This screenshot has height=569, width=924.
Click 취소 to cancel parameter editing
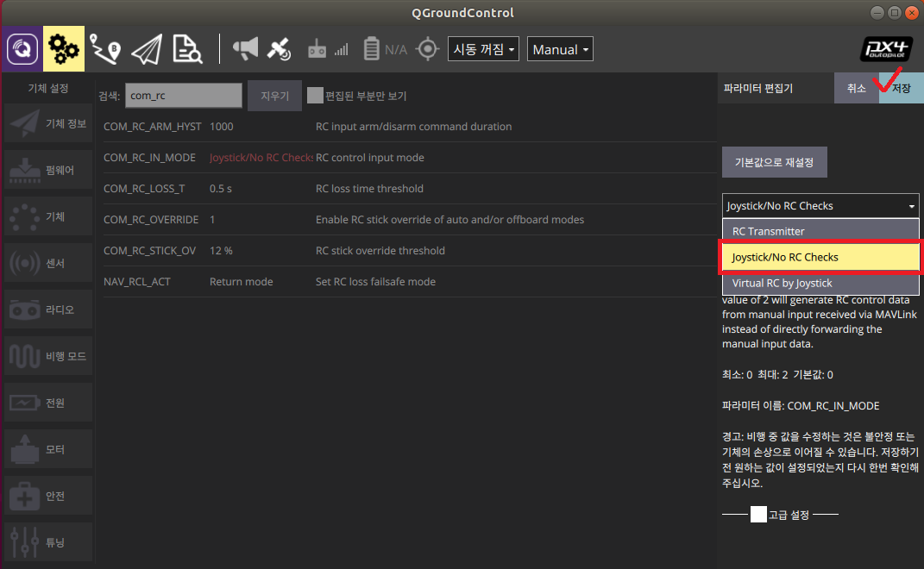click(856, 88)
